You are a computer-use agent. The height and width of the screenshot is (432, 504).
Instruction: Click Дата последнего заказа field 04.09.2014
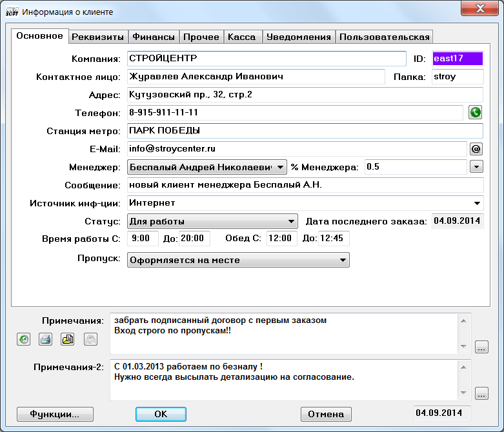coord(458,221)
